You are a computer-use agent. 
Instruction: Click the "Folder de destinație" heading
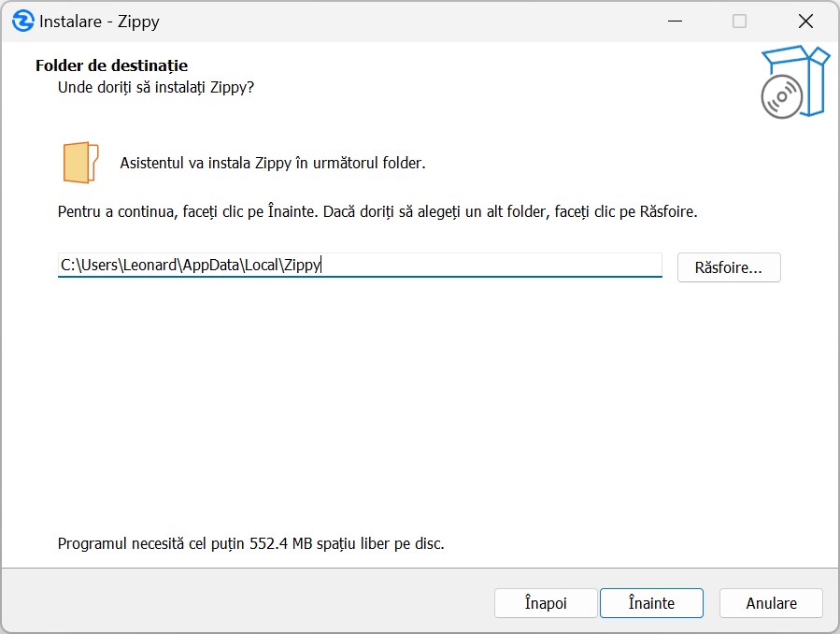click(x=111, y=65)
